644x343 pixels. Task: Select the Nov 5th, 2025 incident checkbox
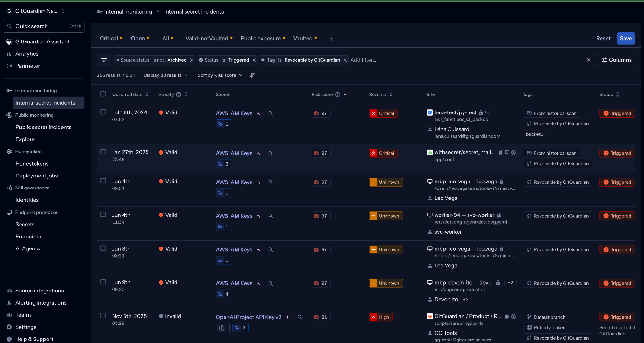click(103, 316)
